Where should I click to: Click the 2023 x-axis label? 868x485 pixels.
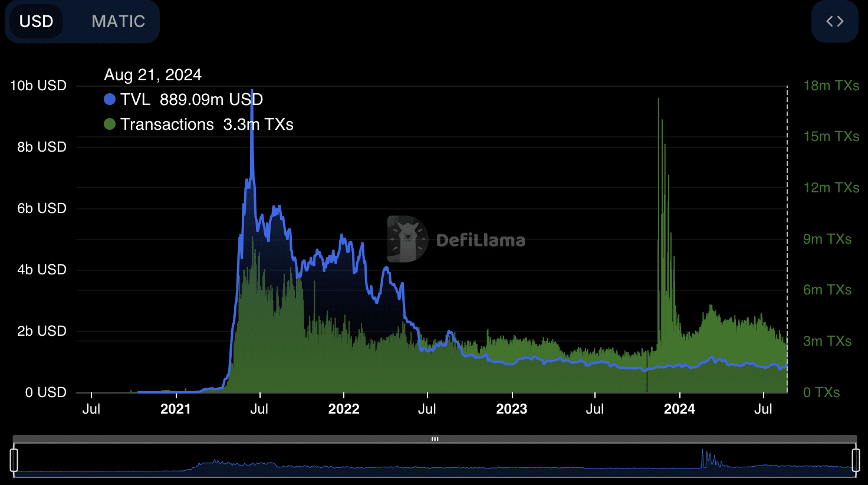[x=511, y=409]
